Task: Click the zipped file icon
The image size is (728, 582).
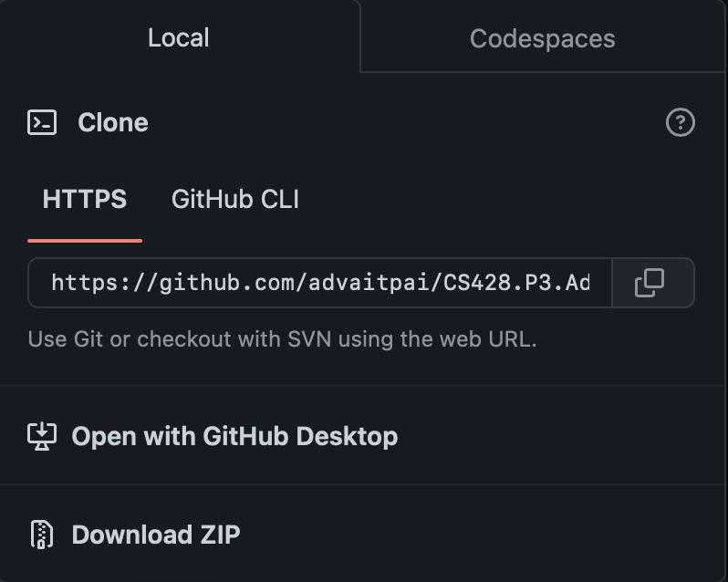Action: (42, 535)
